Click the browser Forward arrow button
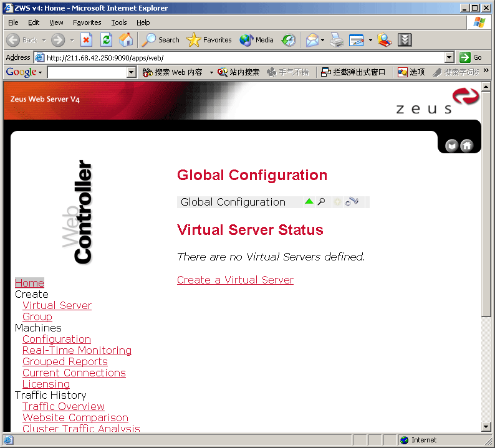Screen dimensions: 495x448 [58, 40]
